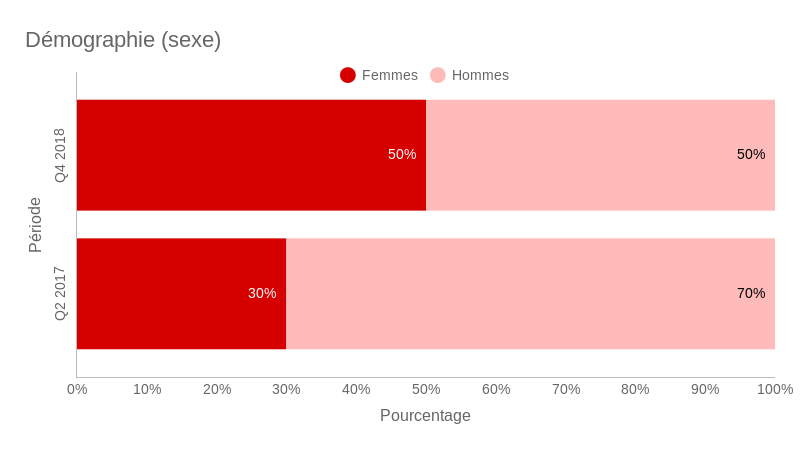The image size is (800, 450).
Task: Click the Q4 2018 axis label
Action: pyautogui.click(x=60, y=155)
